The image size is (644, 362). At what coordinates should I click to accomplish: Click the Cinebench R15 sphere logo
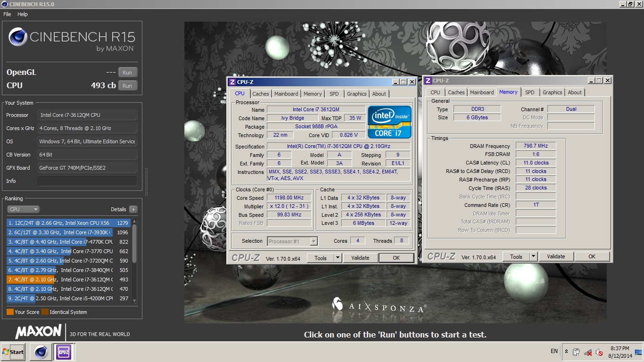(x=17, y=37)
